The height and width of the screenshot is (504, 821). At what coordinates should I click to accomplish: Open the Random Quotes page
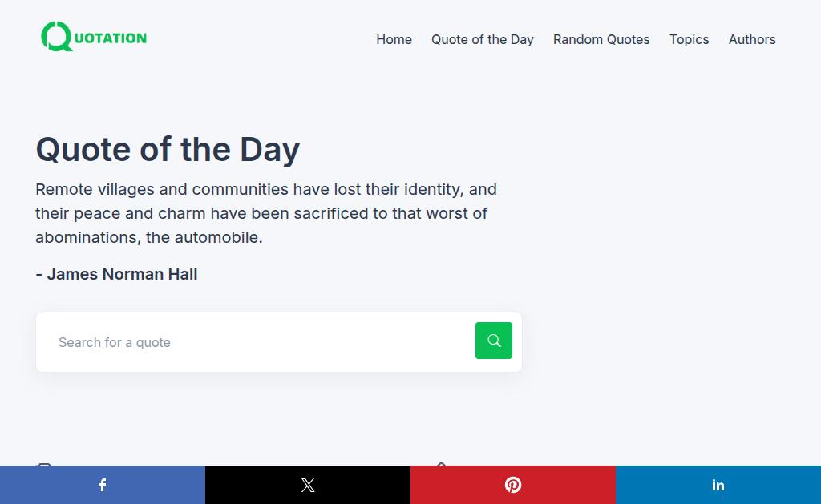601,39
